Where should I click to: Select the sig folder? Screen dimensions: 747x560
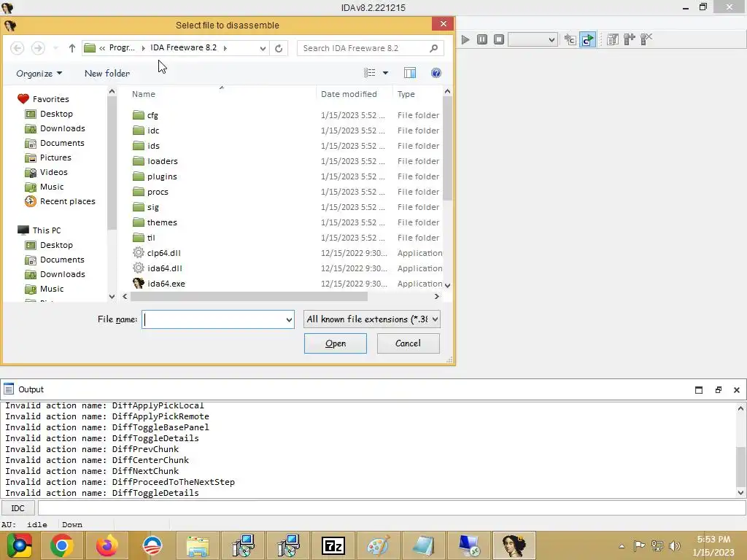(153, 207)
